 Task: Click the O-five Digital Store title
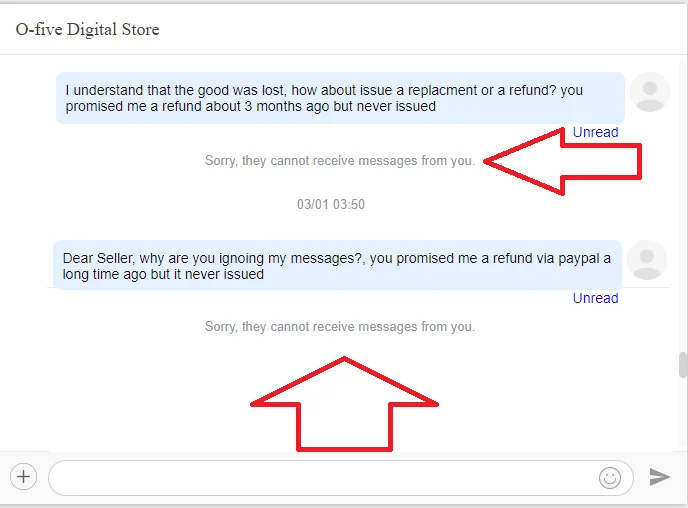(x=87, y=29)
